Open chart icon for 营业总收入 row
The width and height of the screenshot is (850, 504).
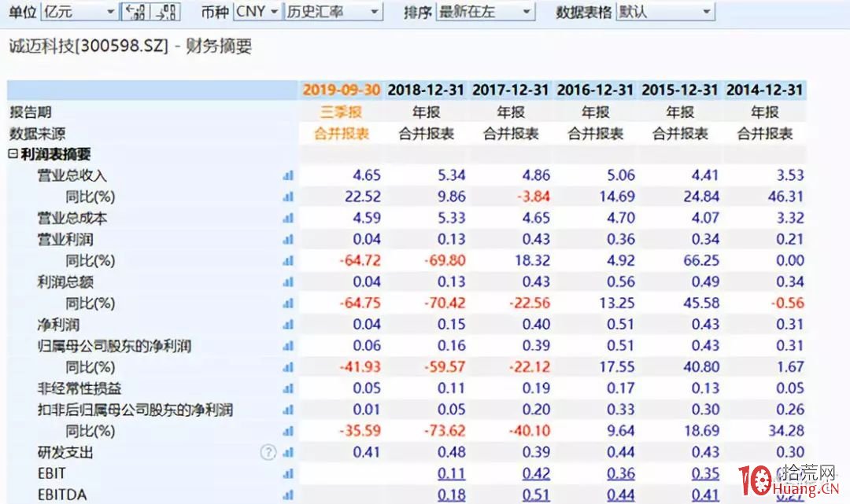(x=288, y=175)
